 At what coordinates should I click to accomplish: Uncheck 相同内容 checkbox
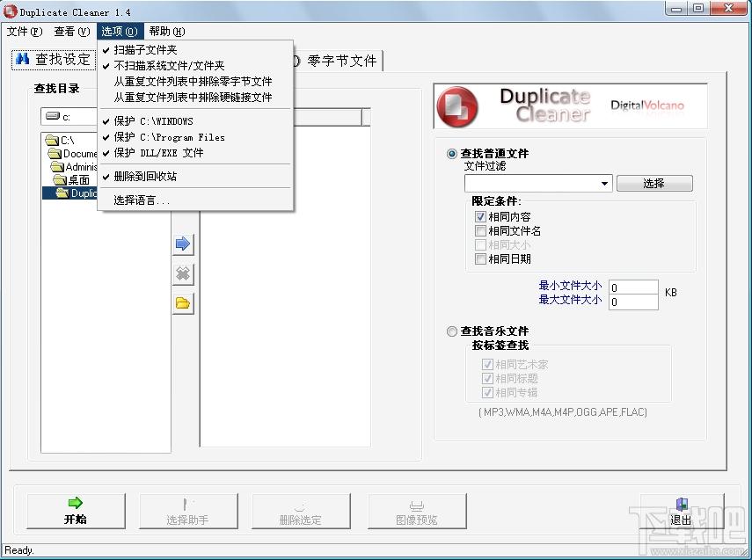click(480, 217)
